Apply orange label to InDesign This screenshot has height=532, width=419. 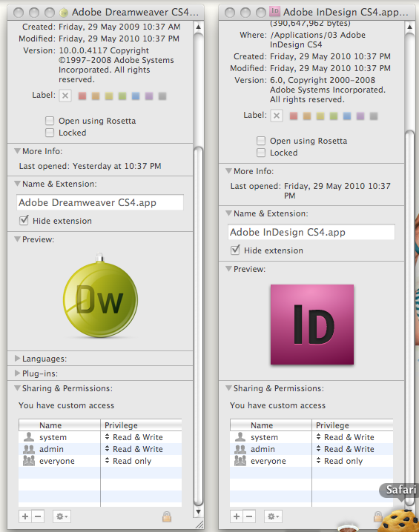[307, 116]
